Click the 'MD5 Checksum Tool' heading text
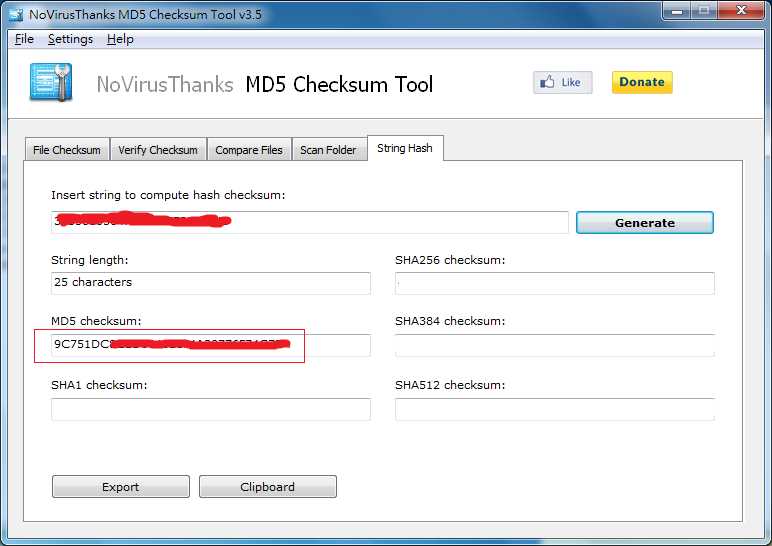 coord(339,84)
